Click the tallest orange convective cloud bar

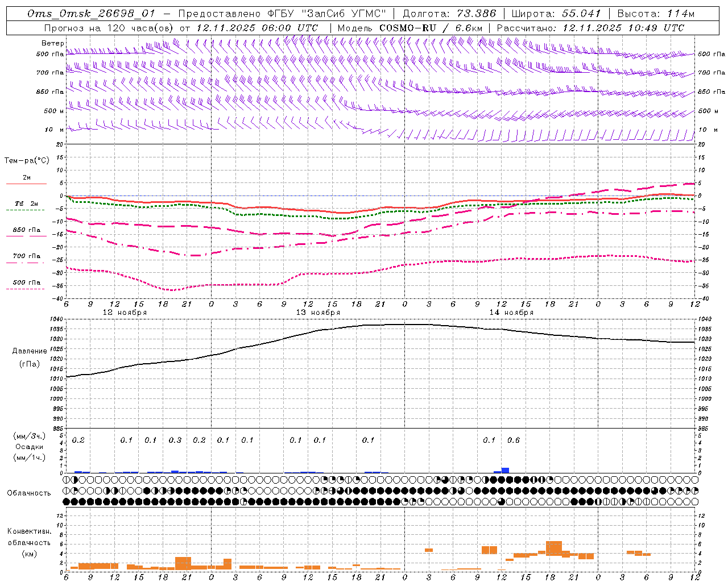[554, 548]
